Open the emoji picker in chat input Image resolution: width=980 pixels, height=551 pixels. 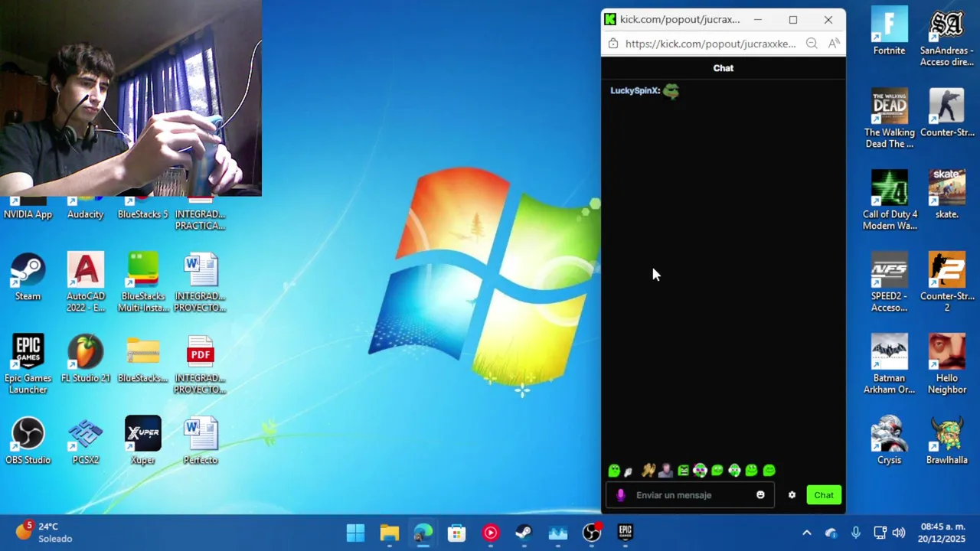[760, 495]
